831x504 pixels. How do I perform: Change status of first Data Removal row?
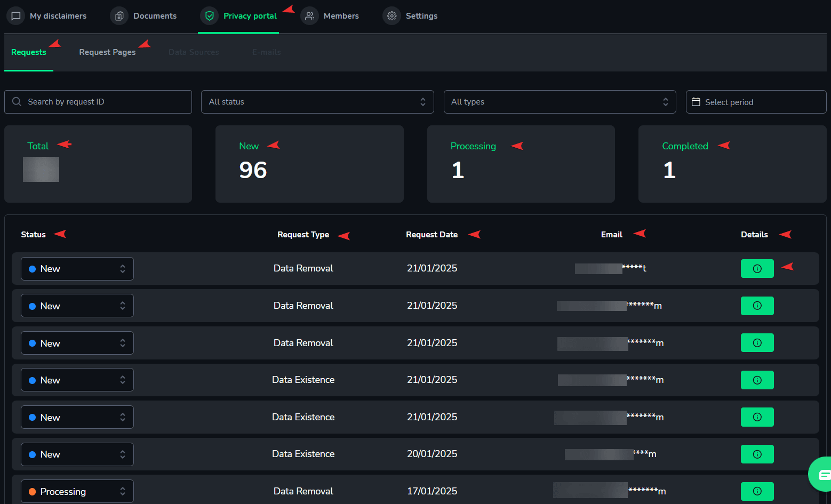[77, 269]
